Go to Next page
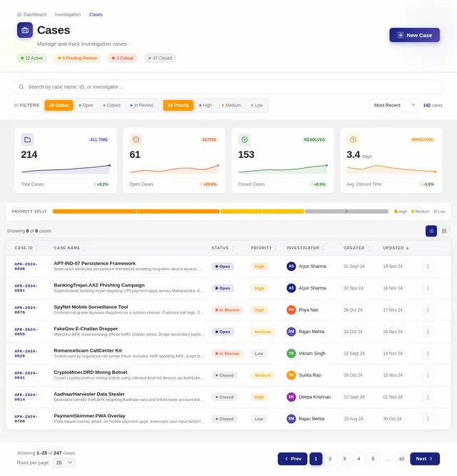457x476 pixels. [425, 459]
